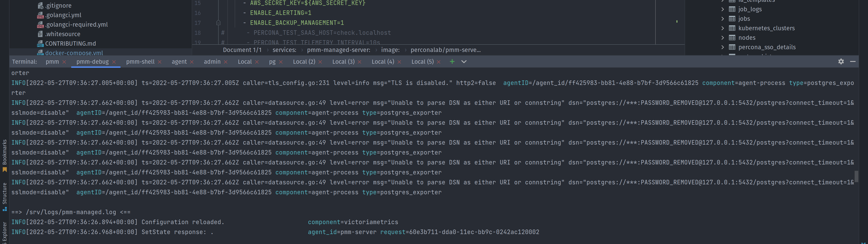The width and height of the screenshot is (868, 244).
Task: Click the fold marker on line 17
Action: coord(218,23)
